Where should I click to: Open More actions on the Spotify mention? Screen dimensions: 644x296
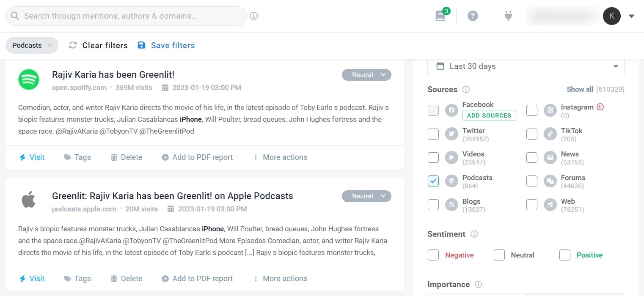280,157
